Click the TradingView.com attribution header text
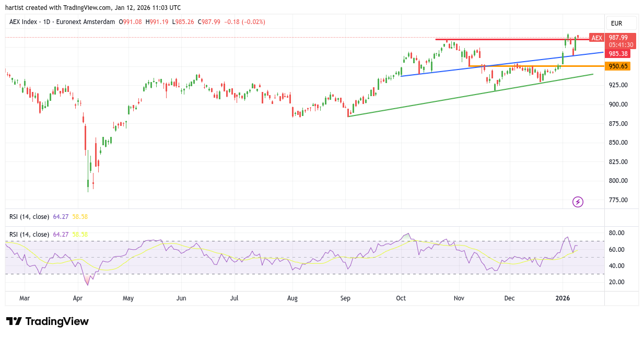This screenshot has width=644, height=337. (93, 8)
